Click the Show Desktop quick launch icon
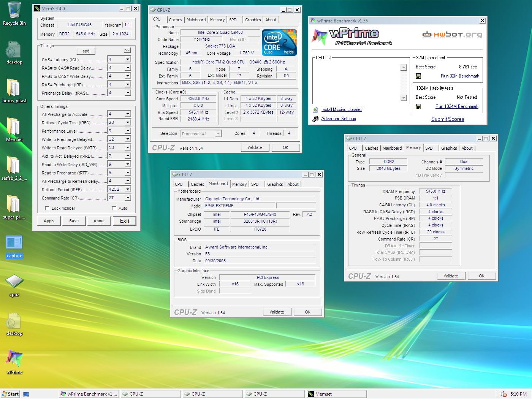 (26, 394)
